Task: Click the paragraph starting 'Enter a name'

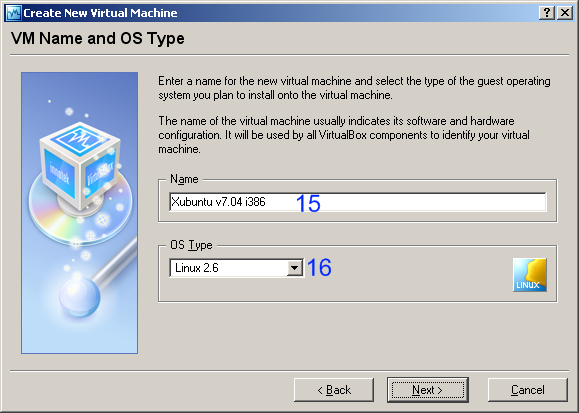Action: point(354,88)
